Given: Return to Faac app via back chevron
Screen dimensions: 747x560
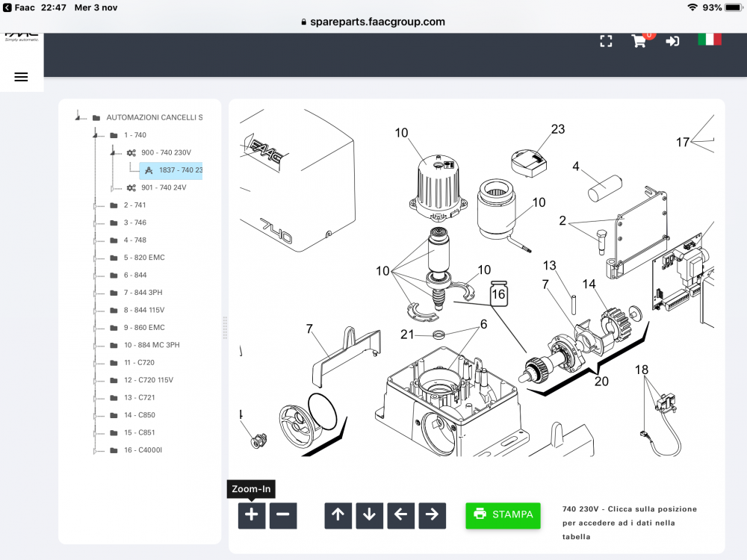Looking at the screenshot, I should 7,7.
